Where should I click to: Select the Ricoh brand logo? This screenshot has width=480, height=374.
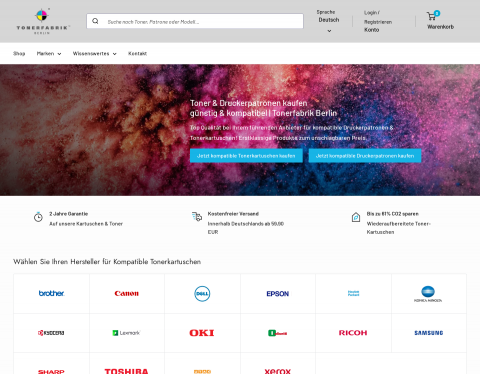tap(353, 333)
